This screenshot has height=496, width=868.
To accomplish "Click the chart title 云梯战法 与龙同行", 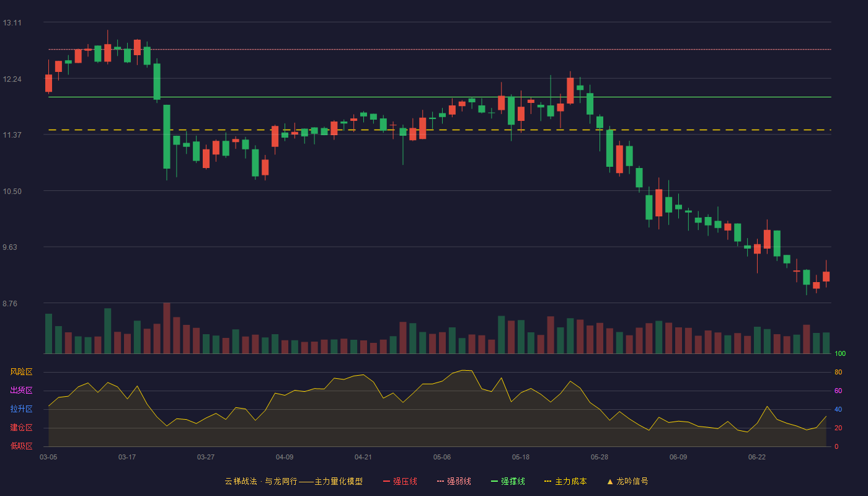I will click(x=261, y=481).
